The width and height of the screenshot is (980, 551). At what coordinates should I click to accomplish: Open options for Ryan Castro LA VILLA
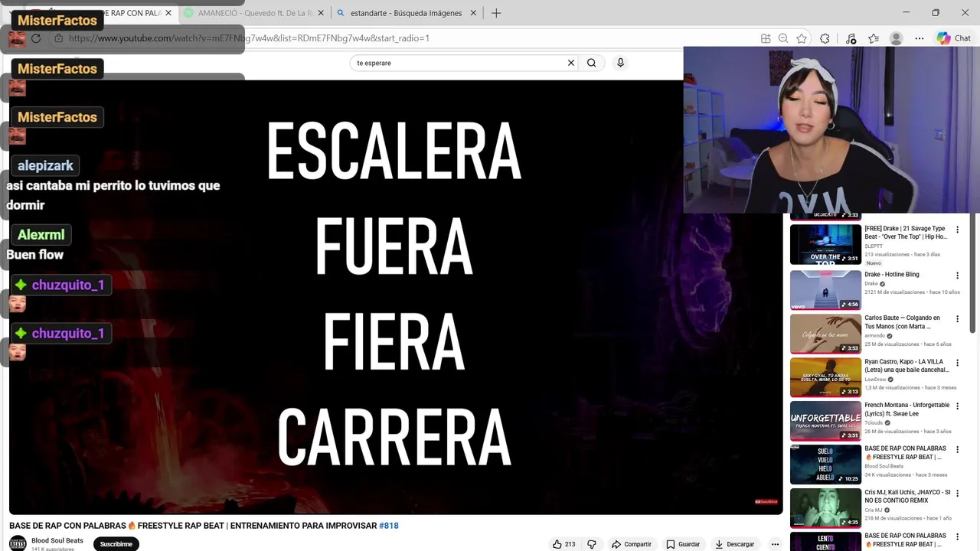pyautogui.click(x=957, y=363)
